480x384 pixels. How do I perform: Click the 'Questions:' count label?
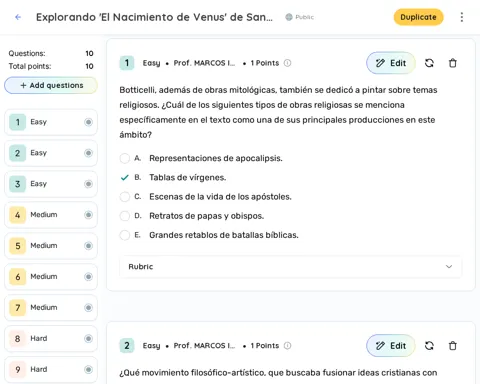click(x=27, y=53)
